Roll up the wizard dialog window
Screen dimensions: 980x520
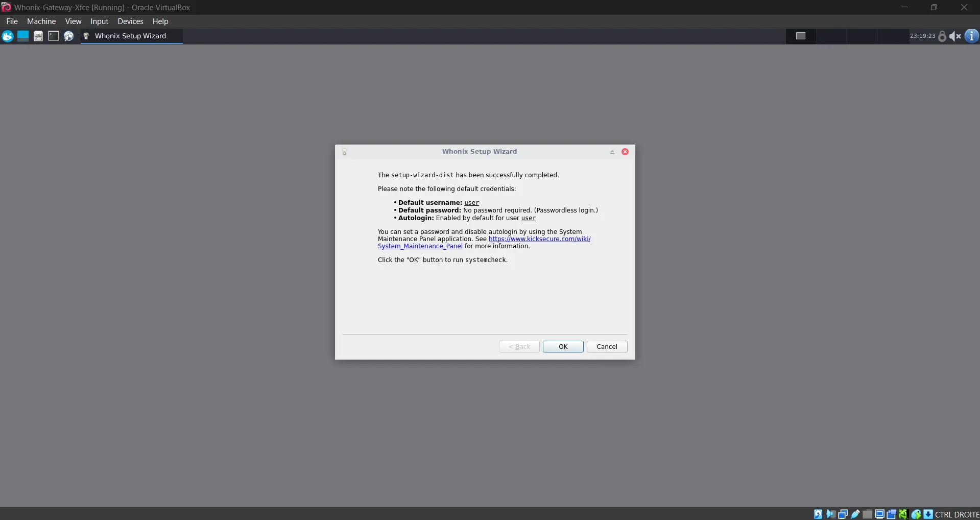point(612,152)
